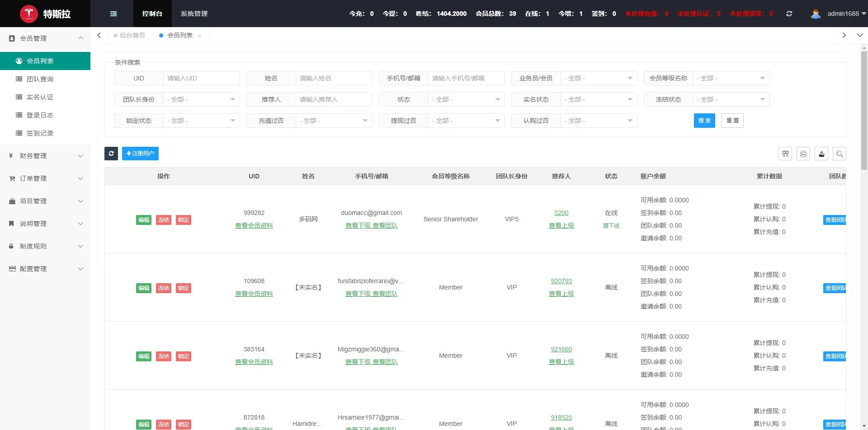Click the Tesla logo icon
The height and width of the screenshot is (430, 868).
(29, 14)
